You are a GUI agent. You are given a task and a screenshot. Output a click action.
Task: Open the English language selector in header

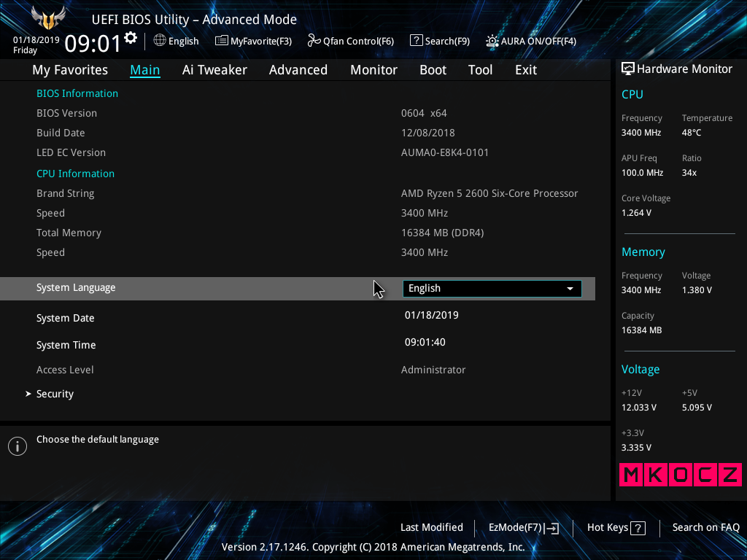coord(177,41)
